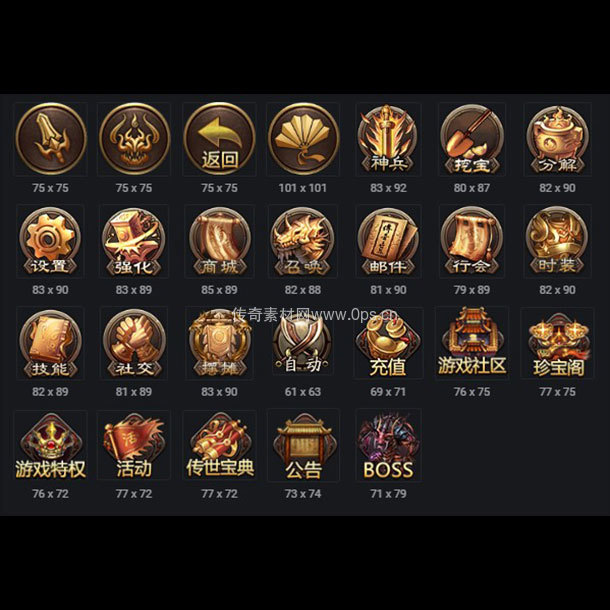Open the 神兵 flaming sword icon
This screenshot has height=610, width=610.
coord(388,139)
